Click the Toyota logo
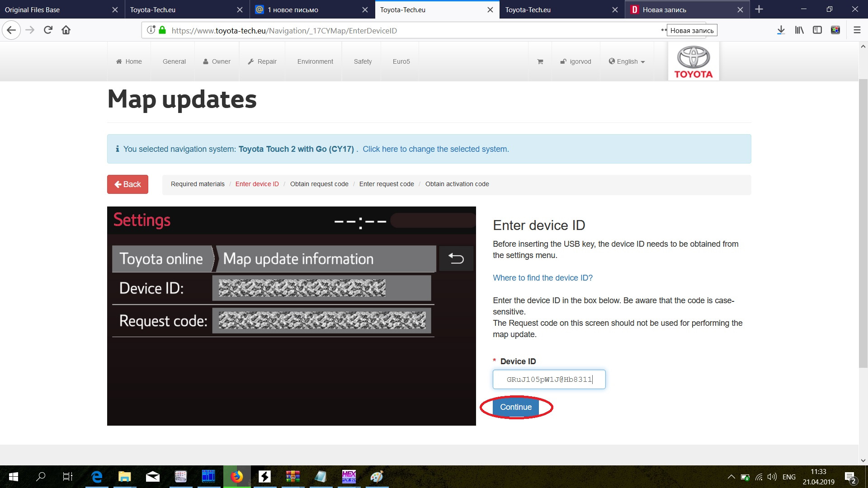Viewport: 868px width, 488px height. (x=693, y=61)
